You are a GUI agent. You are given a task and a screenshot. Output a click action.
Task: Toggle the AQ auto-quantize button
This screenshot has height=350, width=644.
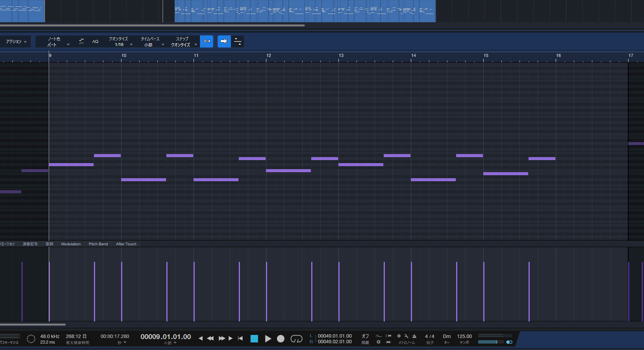[x=95, y=41]
